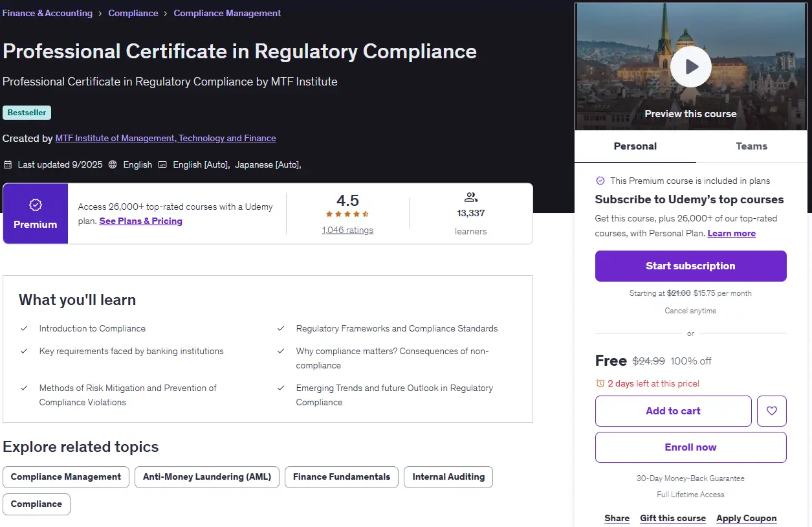Screen dimensions: 812x527
Task: Switch to the Teams tab
Action: (752, 146)
